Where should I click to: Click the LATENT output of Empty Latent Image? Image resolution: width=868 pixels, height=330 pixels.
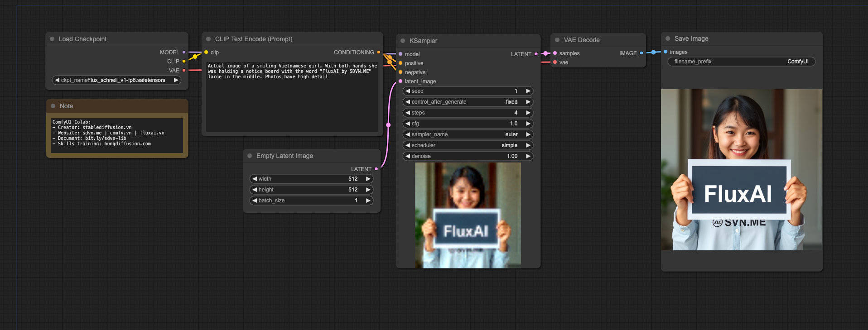376,169
